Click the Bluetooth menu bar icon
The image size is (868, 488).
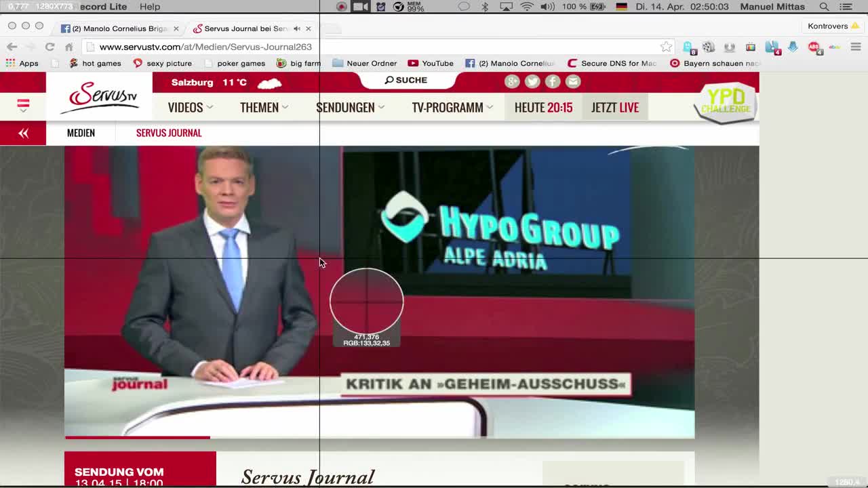click(x=485, y=7)
